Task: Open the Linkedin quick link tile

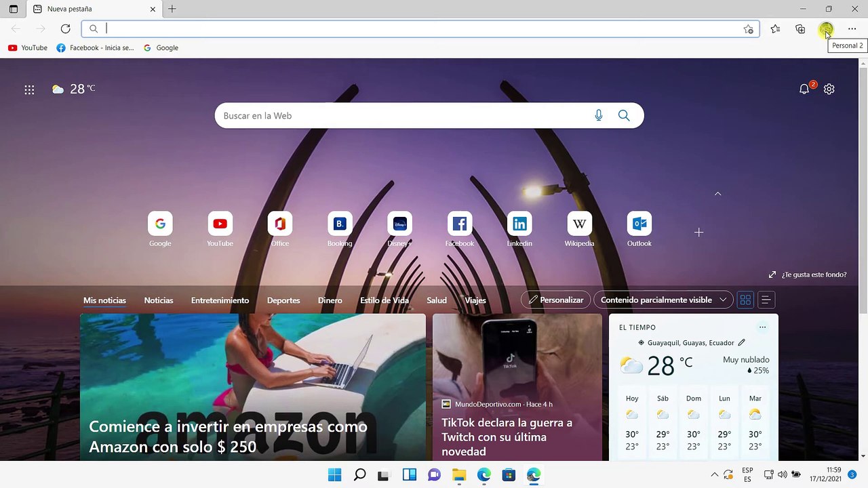Action: 519,229
